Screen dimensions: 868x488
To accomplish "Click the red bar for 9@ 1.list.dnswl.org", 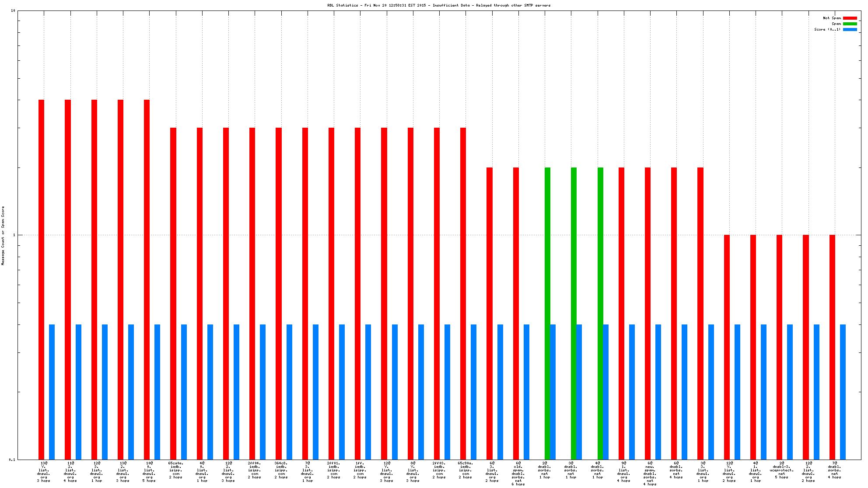I will (x=621, y=313).
